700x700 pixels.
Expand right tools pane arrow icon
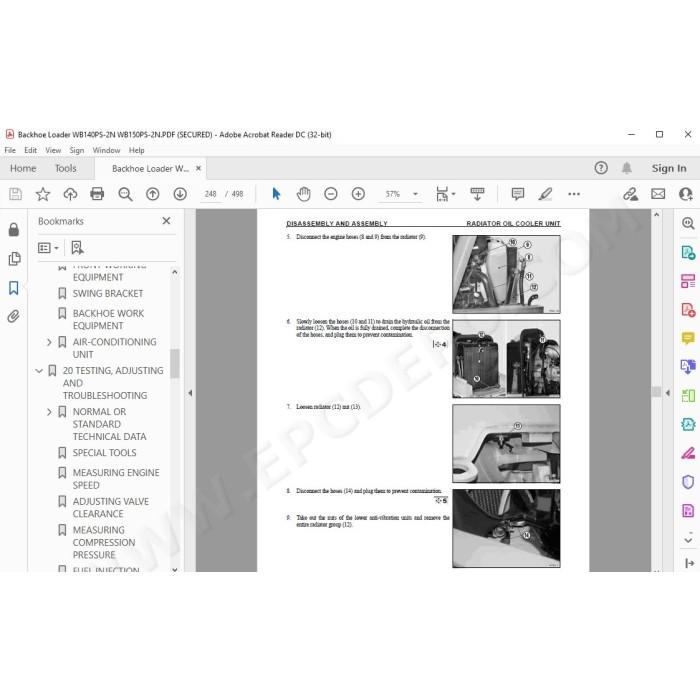pos(689,563)
